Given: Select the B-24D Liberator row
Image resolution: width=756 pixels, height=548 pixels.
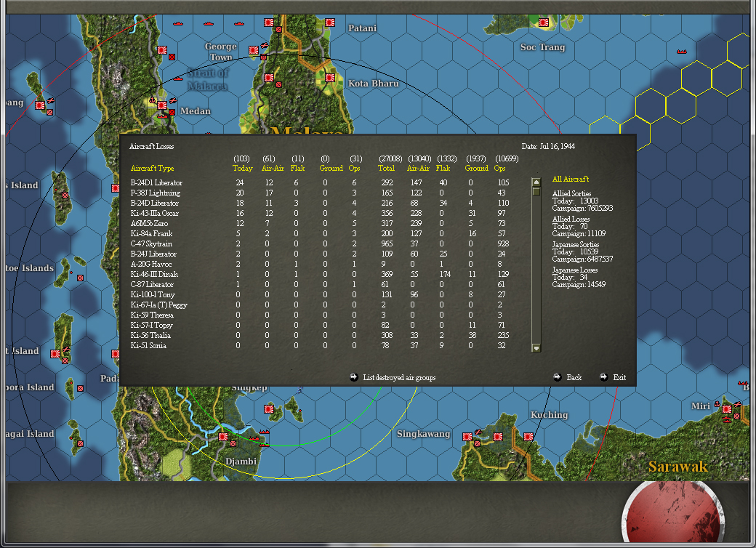Looking at the screenshot, I should tap(321, 203).
